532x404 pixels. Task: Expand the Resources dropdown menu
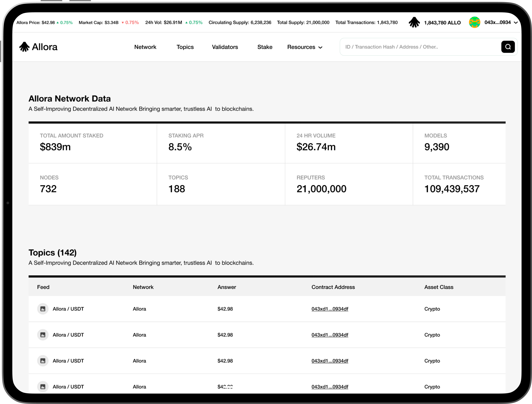305,47
